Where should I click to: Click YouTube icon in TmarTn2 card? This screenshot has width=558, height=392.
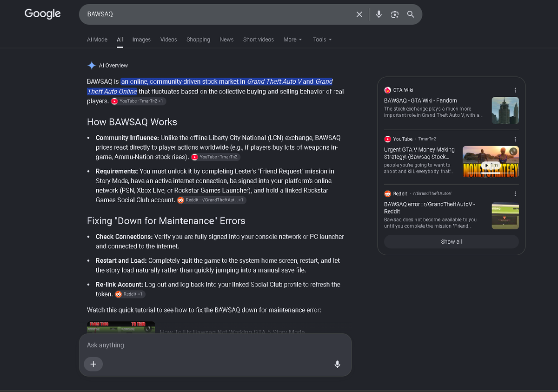click(387, 139)
